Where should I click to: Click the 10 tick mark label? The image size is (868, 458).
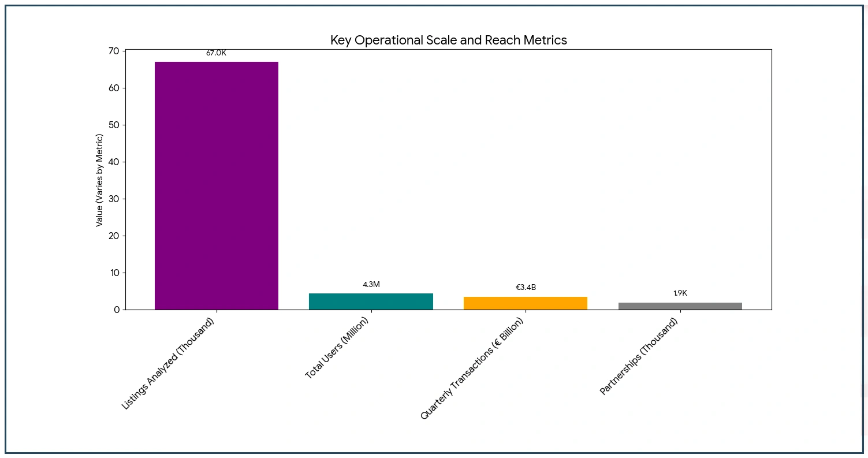click(114, 273)
